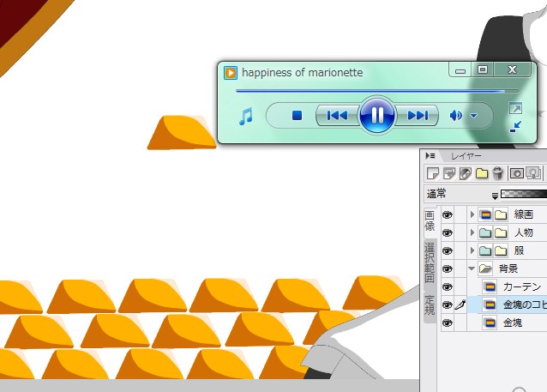Click the 線画 layer color thumbnail
Image resolution: width=547 pixels, height=392 pixels.
point(485,214)
